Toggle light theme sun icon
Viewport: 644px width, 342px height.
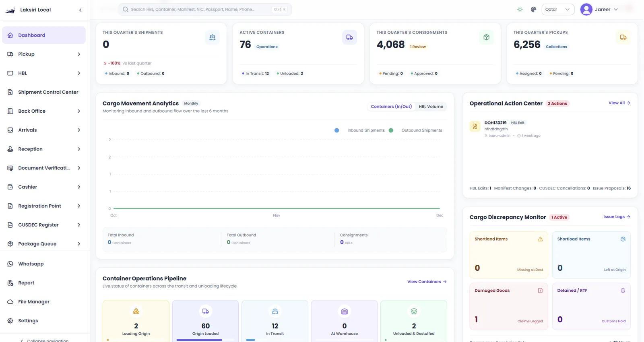pyautogui.click(x=520, y=10)
